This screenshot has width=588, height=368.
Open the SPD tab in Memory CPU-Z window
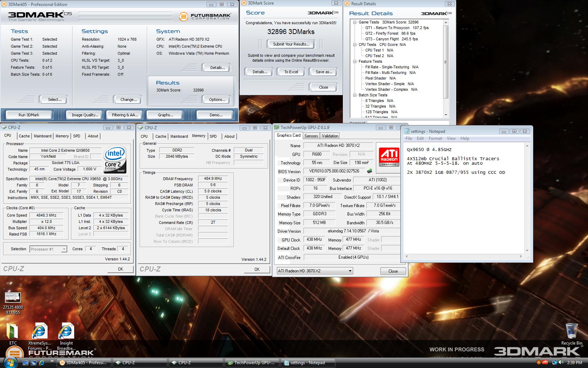click(213, 136)
